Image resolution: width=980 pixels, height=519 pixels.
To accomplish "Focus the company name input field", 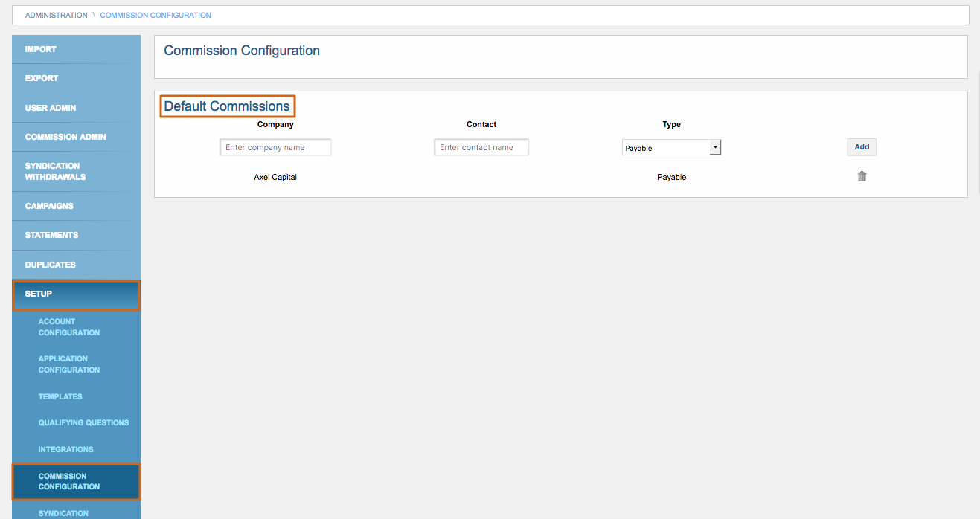I will [x=275, y=147].
